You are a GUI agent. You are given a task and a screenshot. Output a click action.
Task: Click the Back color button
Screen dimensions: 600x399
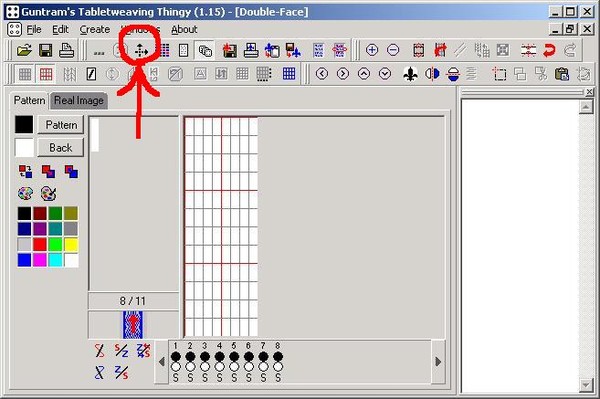(61, 148)
